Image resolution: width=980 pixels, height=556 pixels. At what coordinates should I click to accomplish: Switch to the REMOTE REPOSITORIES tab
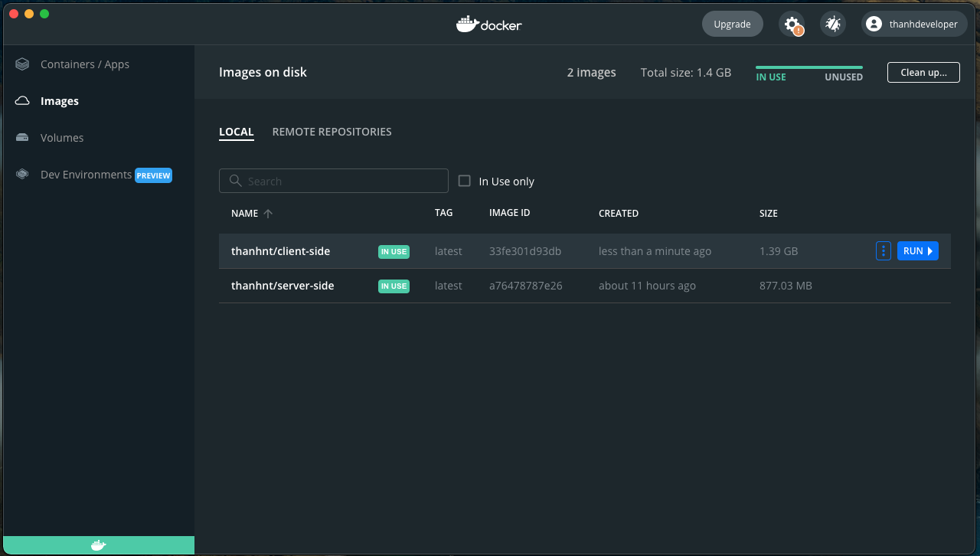coord(332,131)
